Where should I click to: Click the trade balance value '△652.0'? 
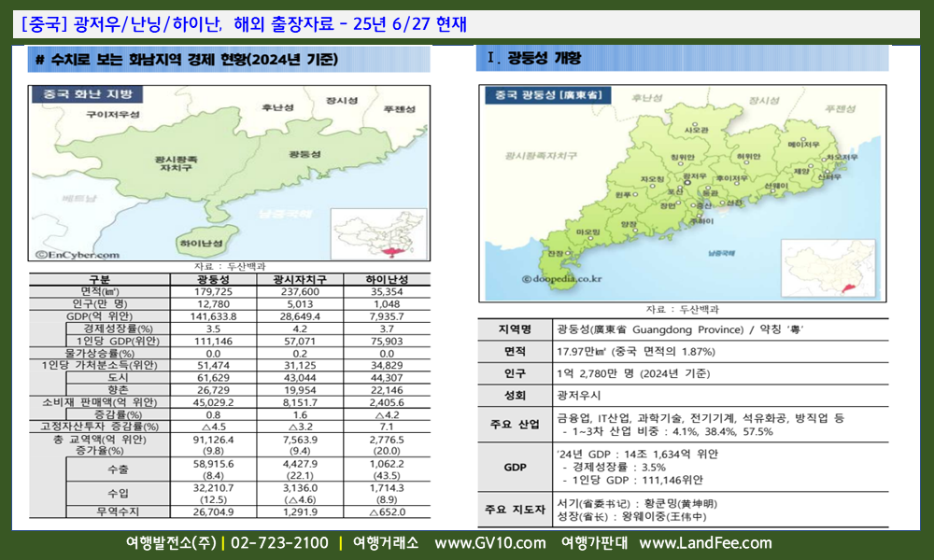[x=388, y=511]
